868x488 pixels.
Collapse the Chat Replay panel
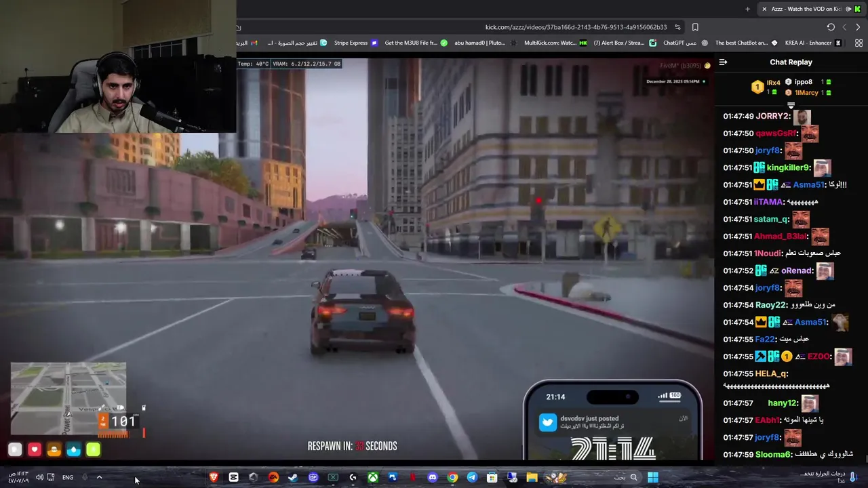pos(723,62)
